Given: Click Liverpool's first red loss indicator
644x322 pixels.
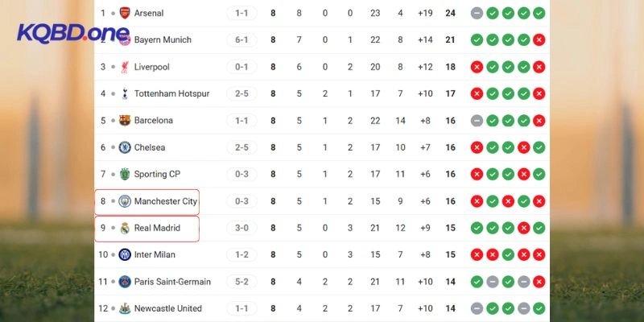Looking at the screenshot, I should (x=477, y=67).
